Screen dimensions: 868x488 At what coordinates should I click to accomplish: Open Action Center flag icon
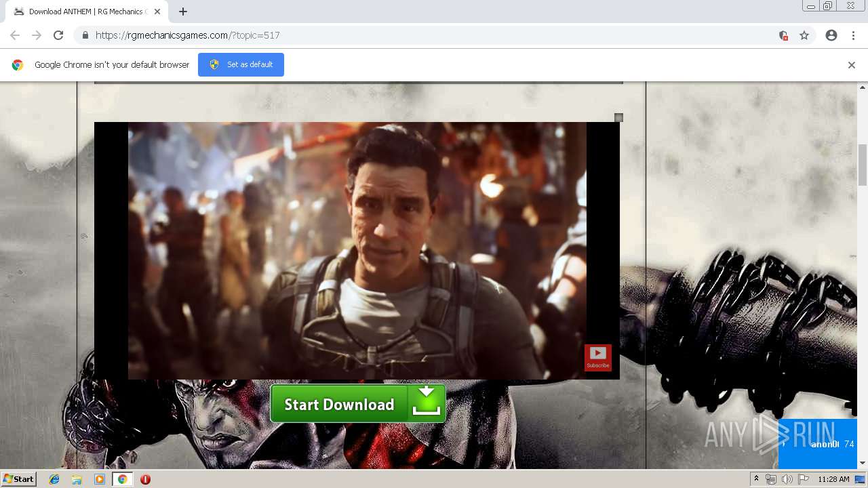(804, 479)
